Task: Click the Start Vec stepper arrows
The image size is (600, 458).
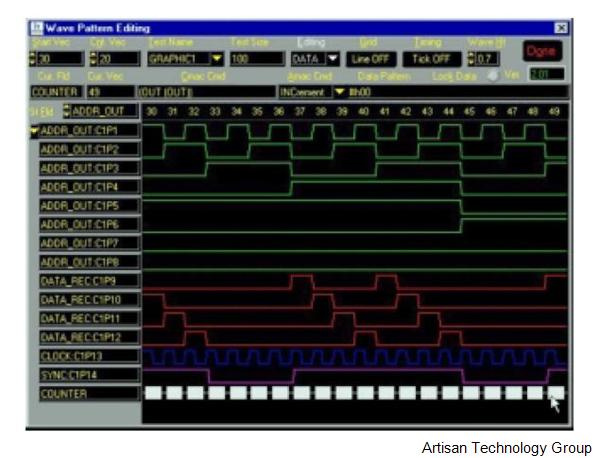Action: (x=32, y=59)
